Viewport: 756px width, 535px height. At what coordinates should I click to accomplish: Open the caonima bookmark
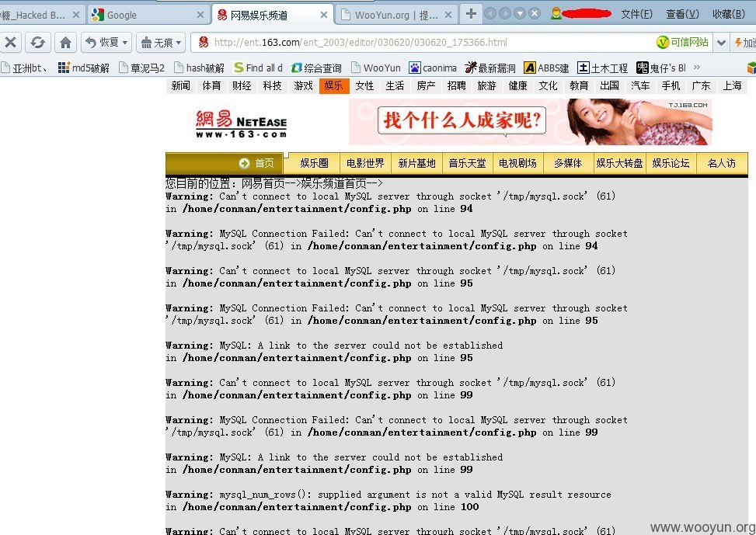[x=433, y=68]
